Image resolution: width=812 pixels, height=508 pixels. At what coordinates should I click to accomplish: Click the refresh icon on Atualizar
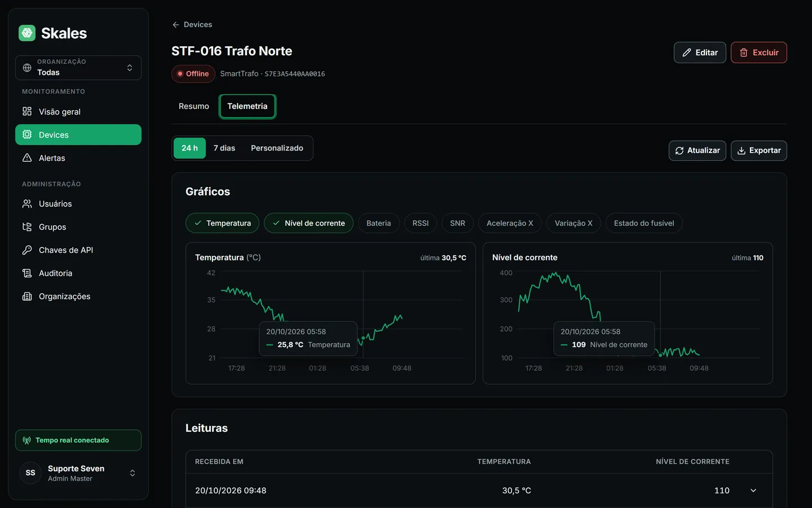pos(679,151)
